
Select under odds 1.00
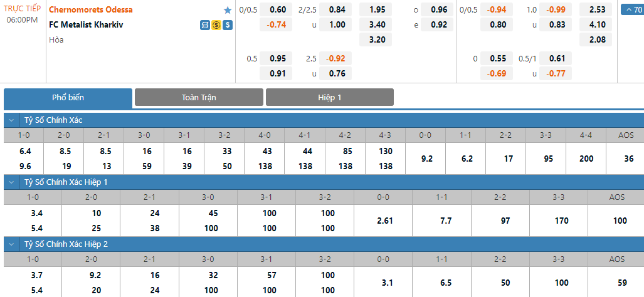(335, 25)
